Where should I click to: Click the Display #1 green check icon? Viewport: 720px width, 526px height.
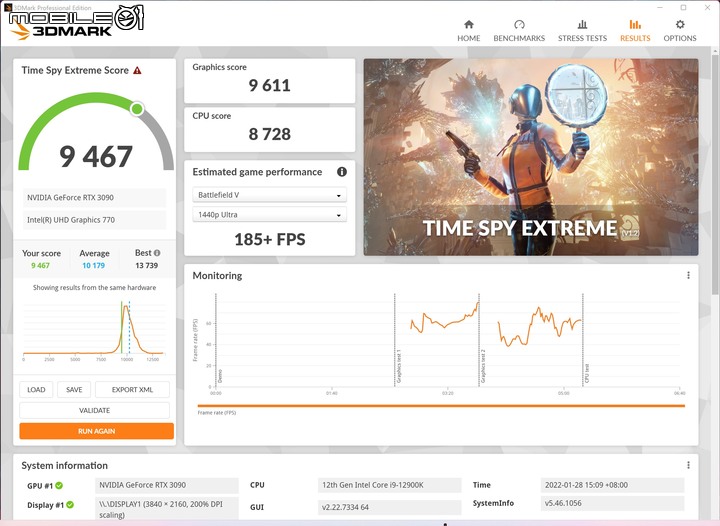pos(70,504)
